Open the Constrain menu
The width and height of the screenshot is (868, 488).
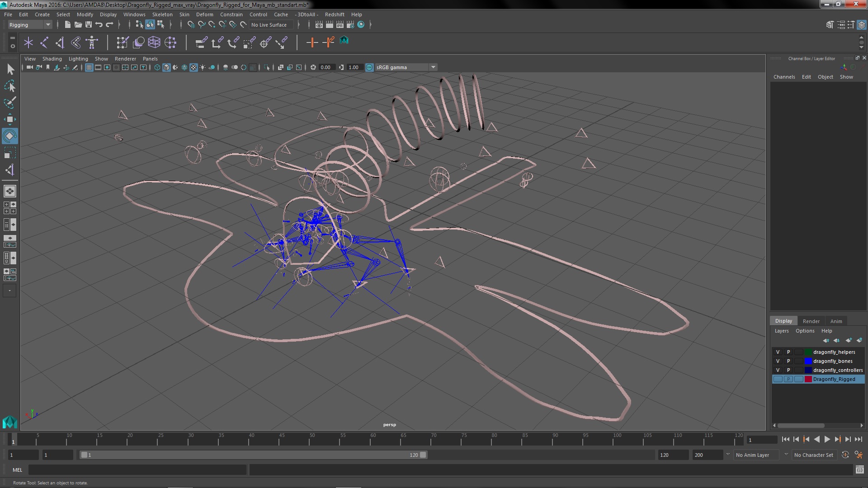point(231,14)
